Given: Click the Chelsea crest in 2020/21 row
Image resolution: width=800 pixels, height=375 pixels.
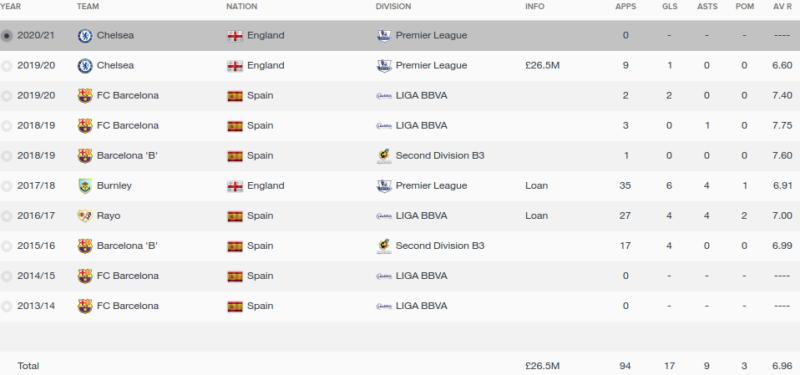Looking at the screenshot, I should 85,36.
